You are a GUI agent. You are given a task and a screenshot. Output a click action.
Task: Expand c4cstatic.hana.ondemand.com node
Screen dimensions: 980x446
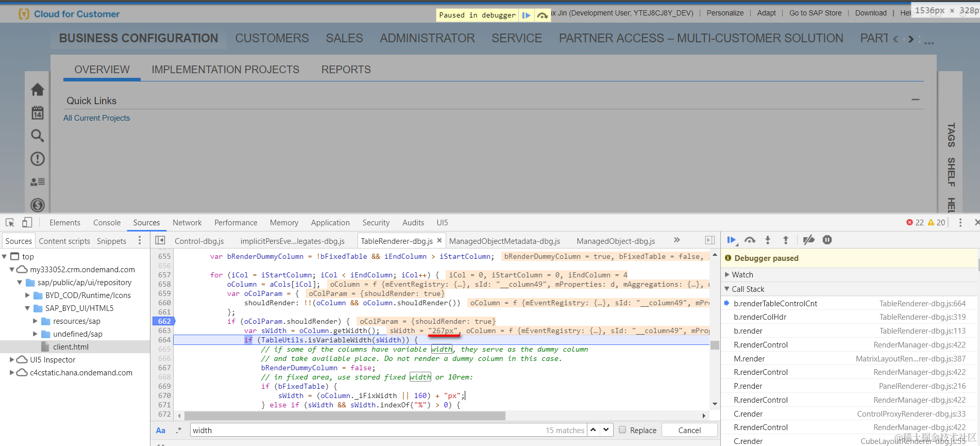(12, 372)
